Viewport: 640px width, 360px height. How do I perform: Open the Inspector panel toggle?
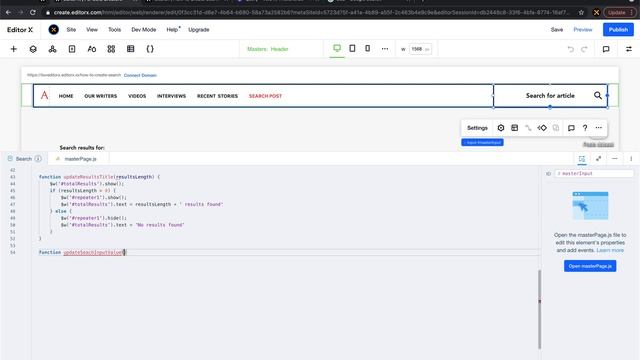tap(629, 49)
